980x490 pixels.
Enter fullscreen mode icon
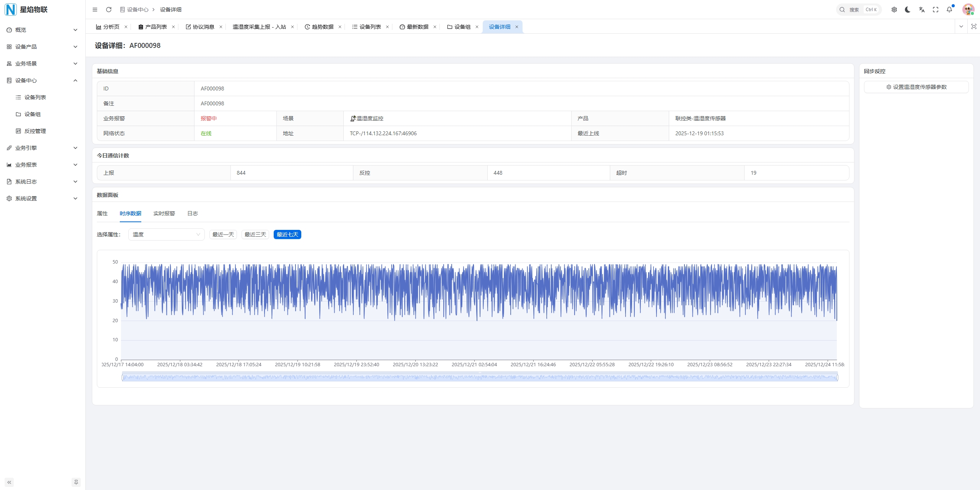click(935, 10)
